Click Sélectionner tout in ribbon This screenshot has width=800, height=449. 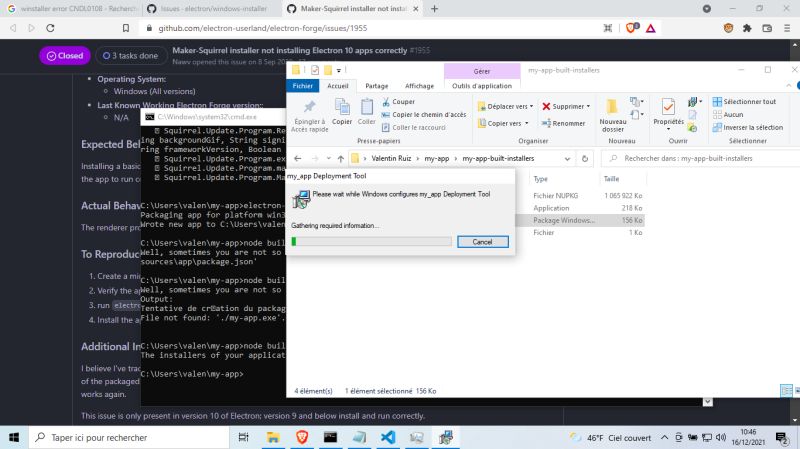coord(744,102)
